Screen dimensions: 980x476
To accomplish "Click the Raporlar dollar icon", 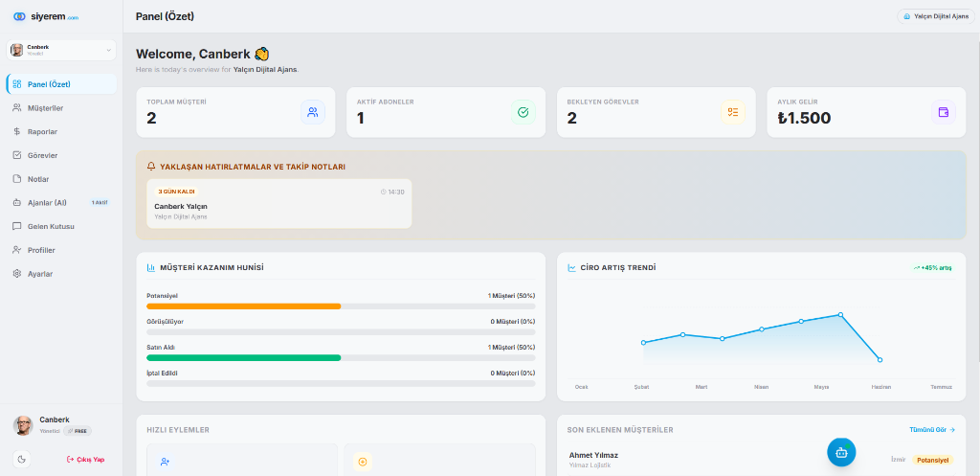I will coord(17,131).
